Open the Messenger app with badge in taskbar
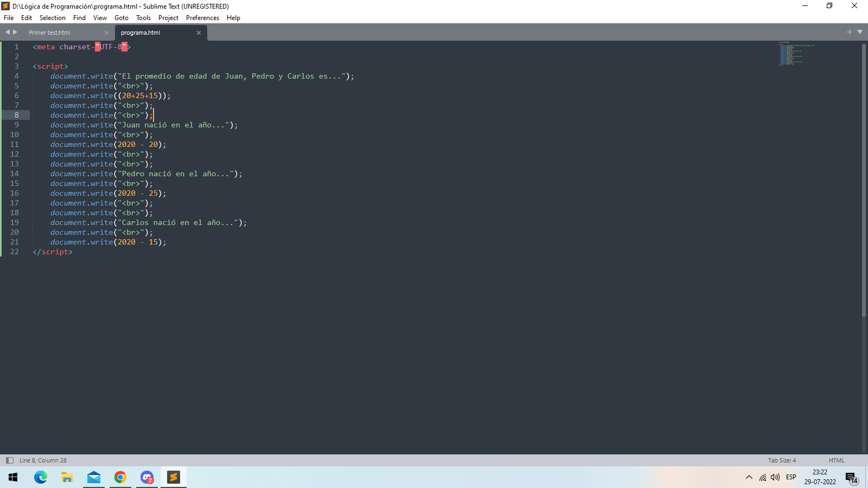This screenshot has height=488, width=868. click(x=147, y=477)
